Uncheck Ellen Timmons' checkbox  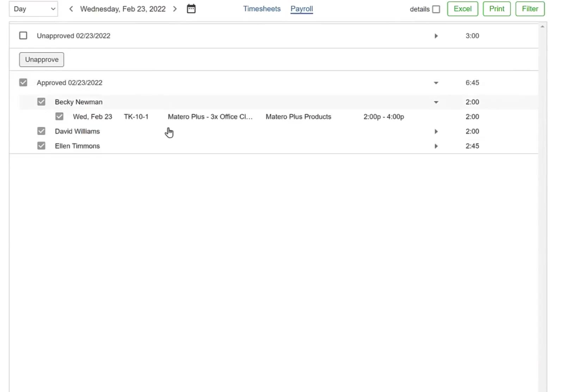click(x=41, y=146)
